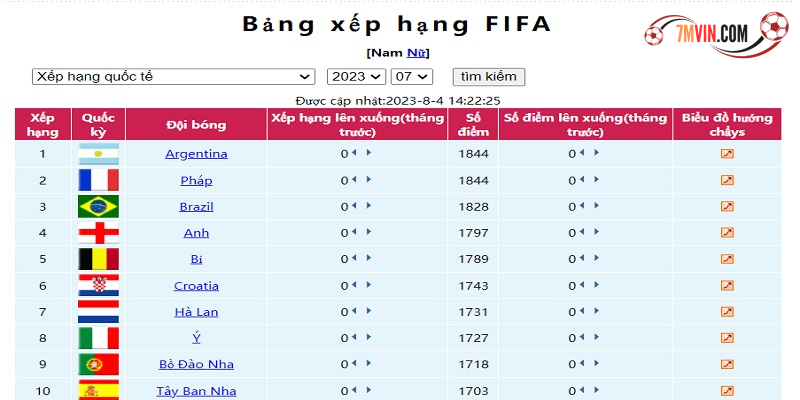Click trend chart icon in Croatia row
The width and height of the screenshot is (800, 400).
coord(727,286)
